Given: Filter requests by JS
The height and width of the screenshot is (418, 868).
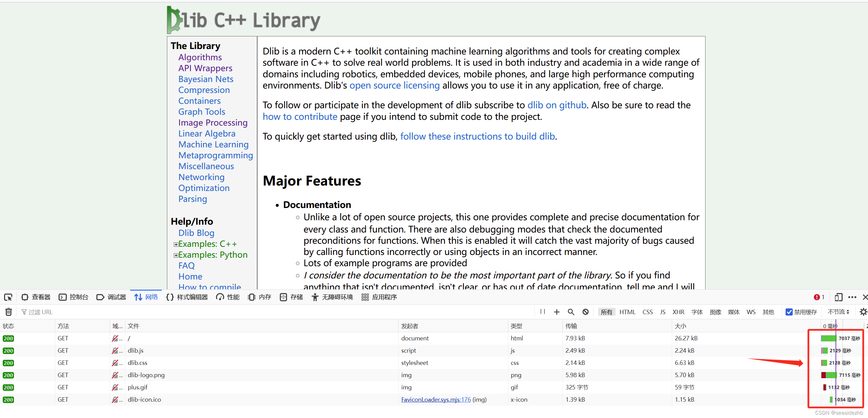Looking at the screenshot, I should 663,312.
